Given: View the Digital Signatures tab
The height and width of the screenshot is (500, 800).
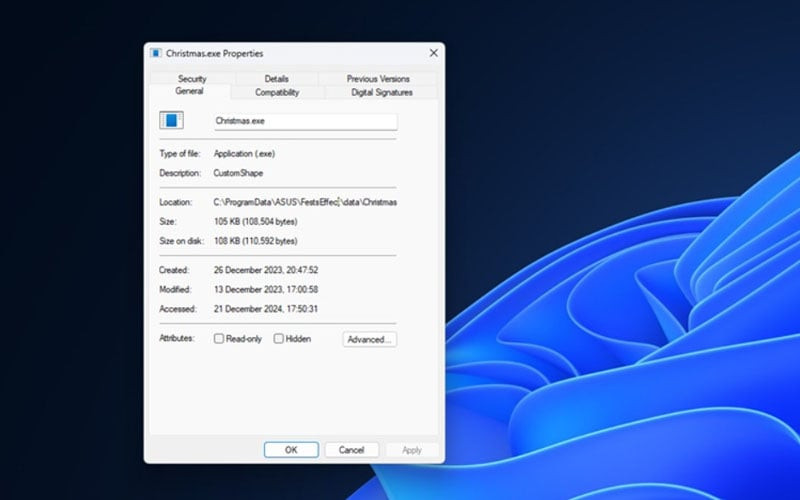Looking at the screenshot, I should tap(381, 92).
